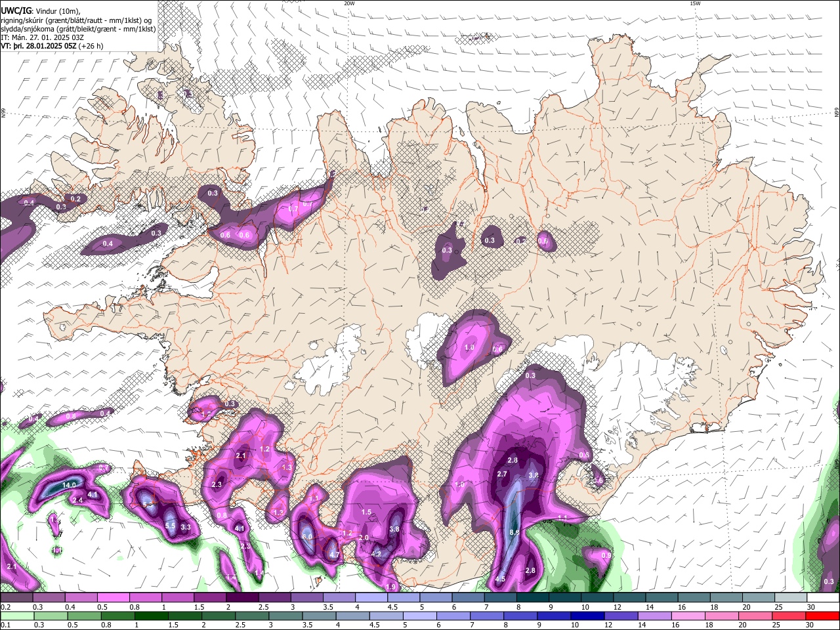Click the 15W longitude label

tap(695, 3)
